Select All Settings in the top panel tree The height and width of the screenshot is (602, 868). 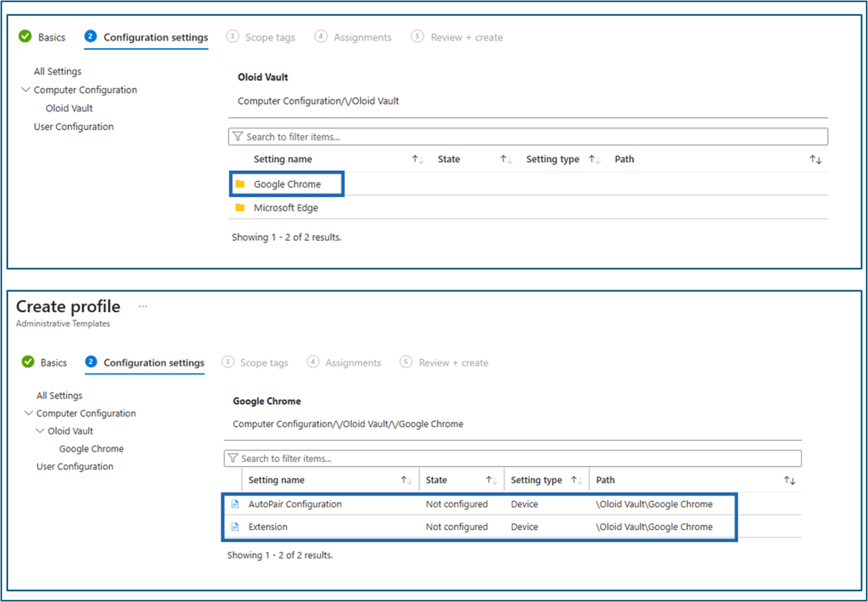tap(57, 71)
